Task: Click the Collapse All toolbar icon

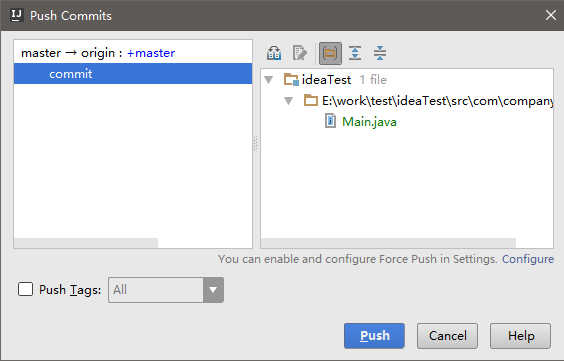Action: coord(380,53)
